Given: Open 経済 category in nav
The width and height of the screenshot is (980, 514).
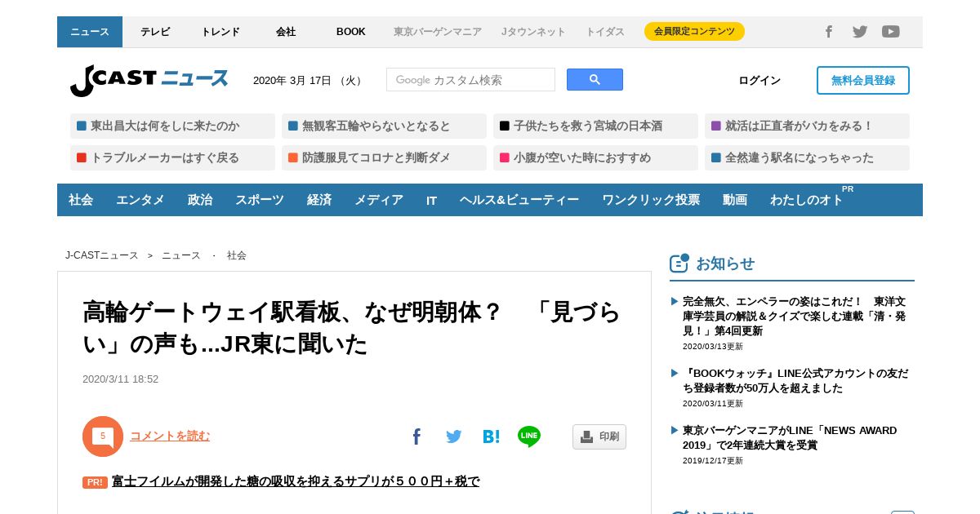Looking at the screenshot, I should 319,200.
